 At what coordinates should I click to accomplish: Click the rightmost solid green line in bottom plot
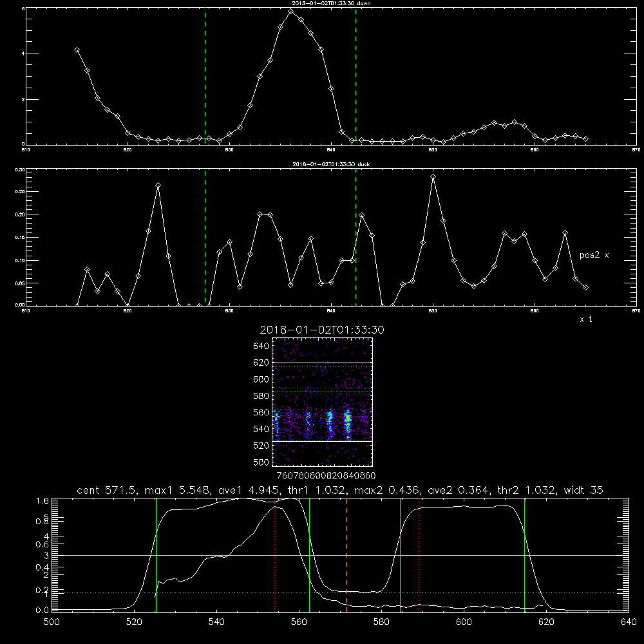click(x=524, y=554)
